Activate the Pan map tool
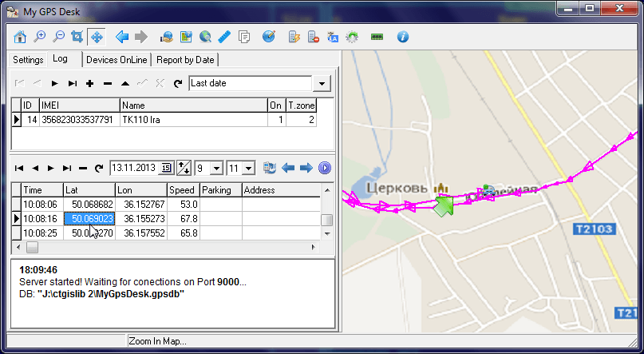The width and height of the screenshot is (644, 354). (96, 37)
